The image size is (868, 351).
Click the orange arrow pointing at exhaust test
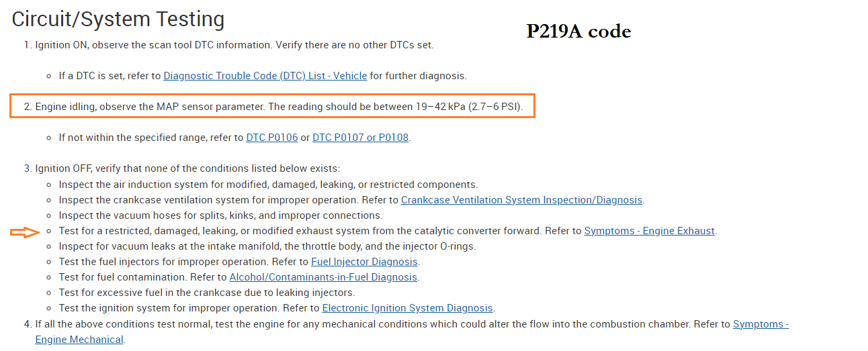24,232
